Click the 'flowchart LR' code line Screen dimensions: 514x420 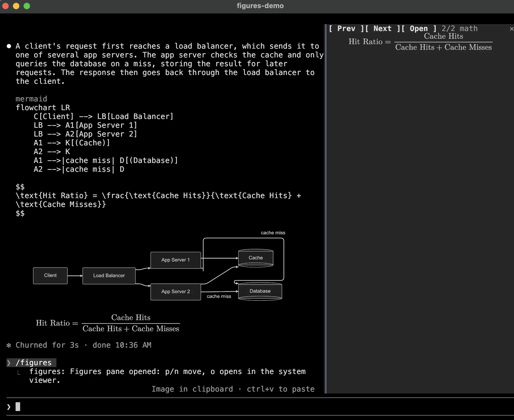tap(43, 108)
